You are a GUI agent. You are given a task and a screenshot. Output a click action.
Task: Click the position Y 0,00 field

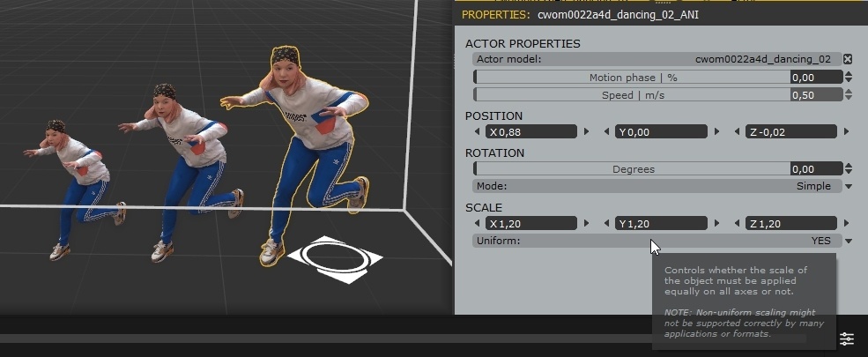(662, 131)
